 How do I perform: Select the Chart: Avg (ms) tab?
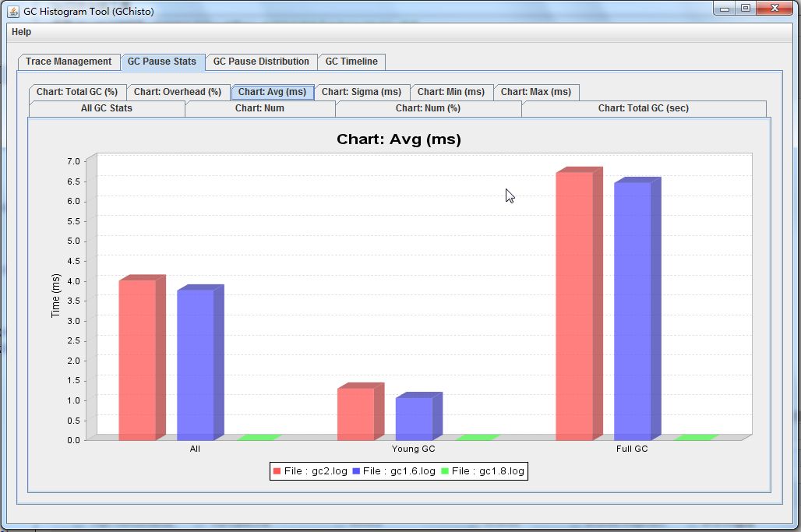[x=272, y=92]
